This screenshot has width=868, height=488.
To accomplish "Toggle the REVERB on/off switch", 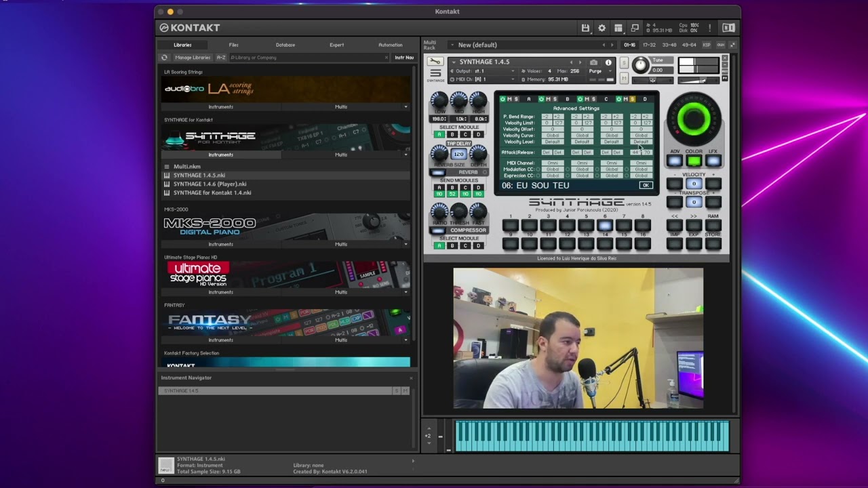I will 438,172.
